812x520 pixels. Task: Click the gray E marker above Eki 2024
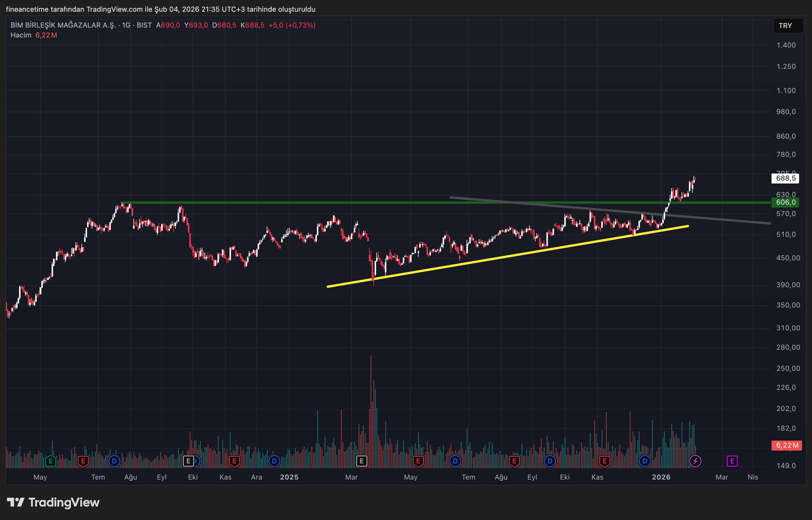point(188,461)
